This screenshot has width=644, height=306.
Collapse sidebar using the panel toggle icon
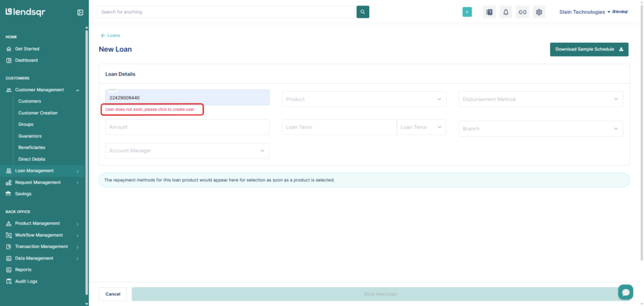80,13
